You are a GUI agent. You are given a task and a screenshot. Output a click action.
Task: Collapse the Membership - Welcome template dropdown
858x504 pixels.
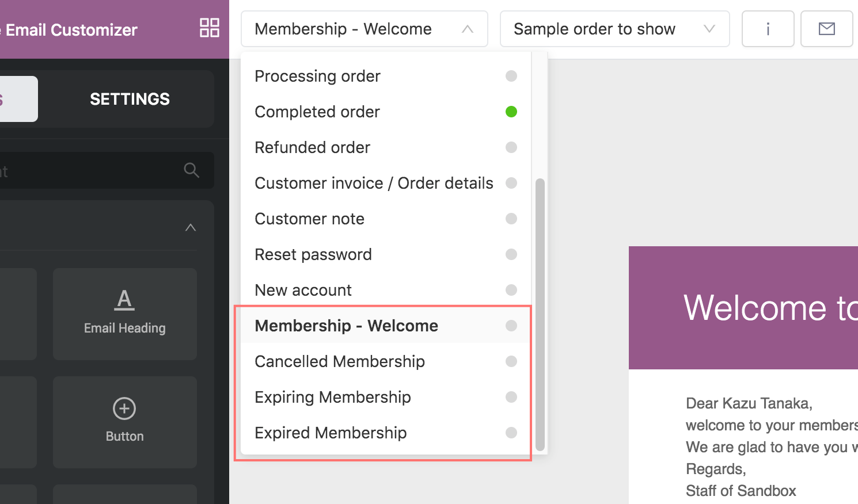click(364, 29)
